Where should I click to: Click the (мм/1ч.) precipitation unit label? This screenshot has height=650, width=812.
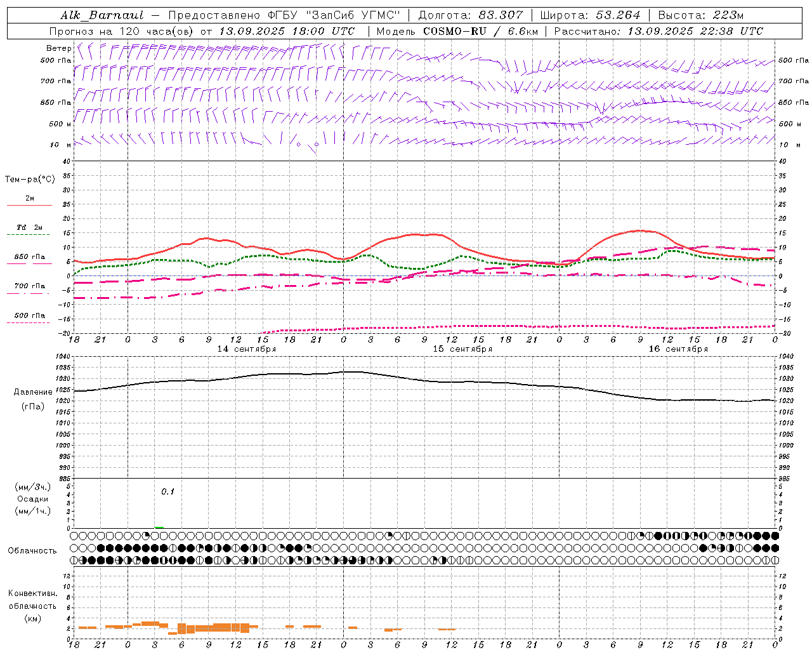pyautogui.click(x=33, y=511)
